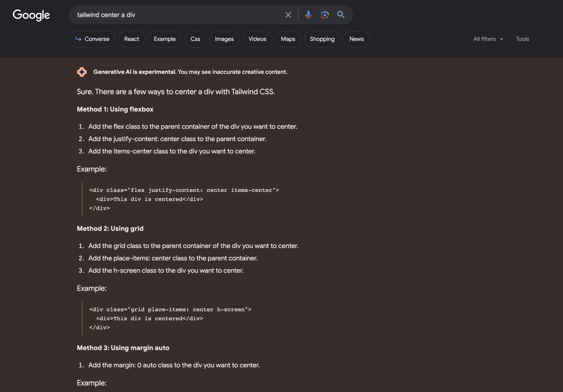This screenshot has height=392, width=563.
Task: Click the Google logo
Action: [x=31, y=15]
